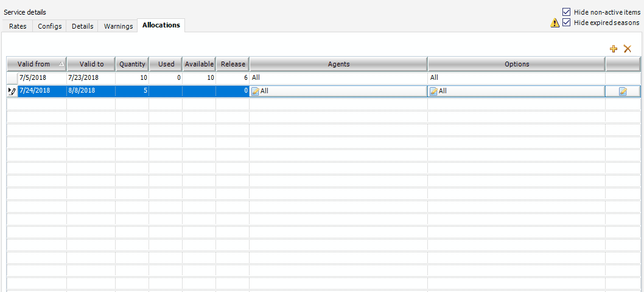The width and height of the screenshot is (644, 292).
Task: Open the Configs tab
Action: click(50, 26)
